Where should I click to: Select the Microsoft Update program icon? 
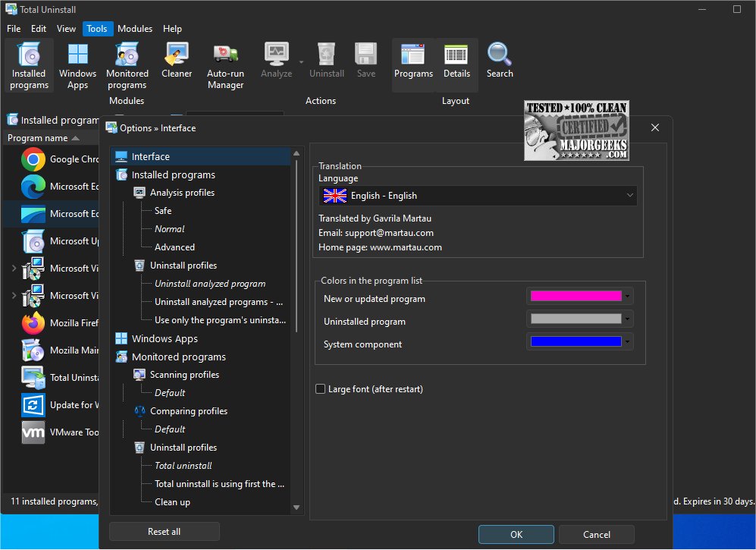[x=33, y=240]
